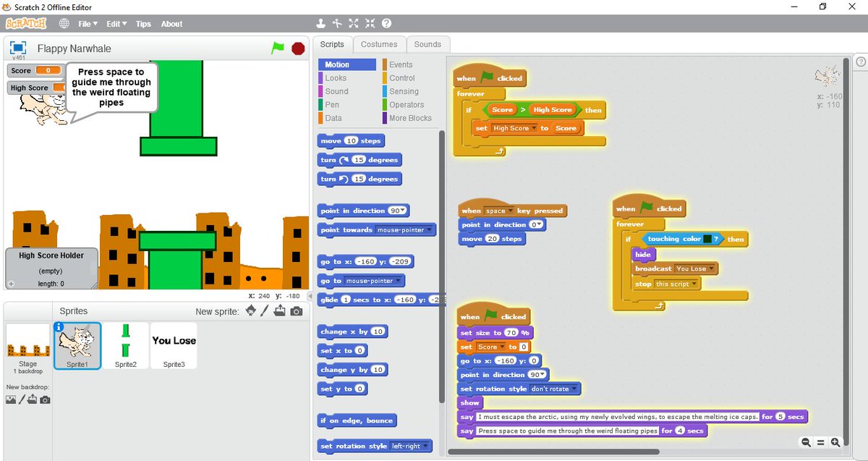Edit move 10 steps value field

pos(352,141)
